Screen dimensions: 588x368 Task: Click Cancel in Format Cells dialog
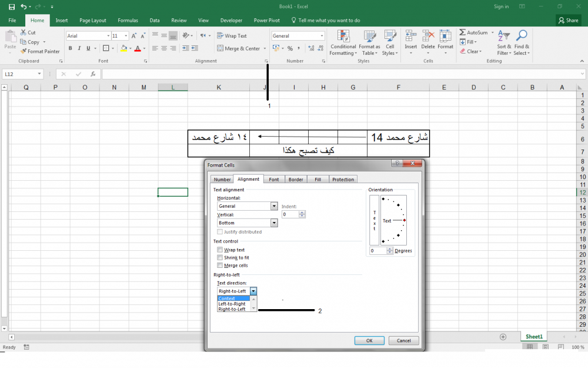(x=404, y=340)
